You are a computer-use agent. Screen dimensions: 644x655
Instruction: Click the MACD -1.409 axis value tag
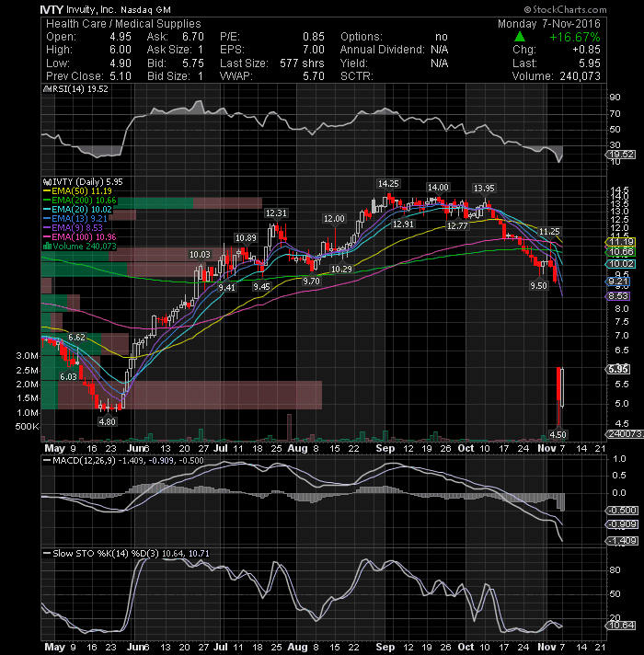click(x=621, y=541)
